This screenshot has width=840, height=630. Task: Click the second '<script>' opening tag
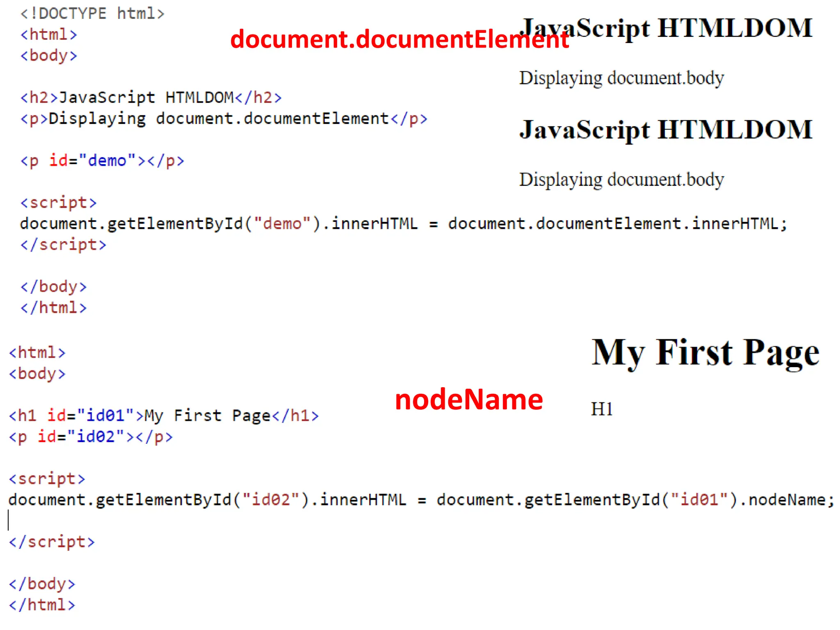point(47,479)
